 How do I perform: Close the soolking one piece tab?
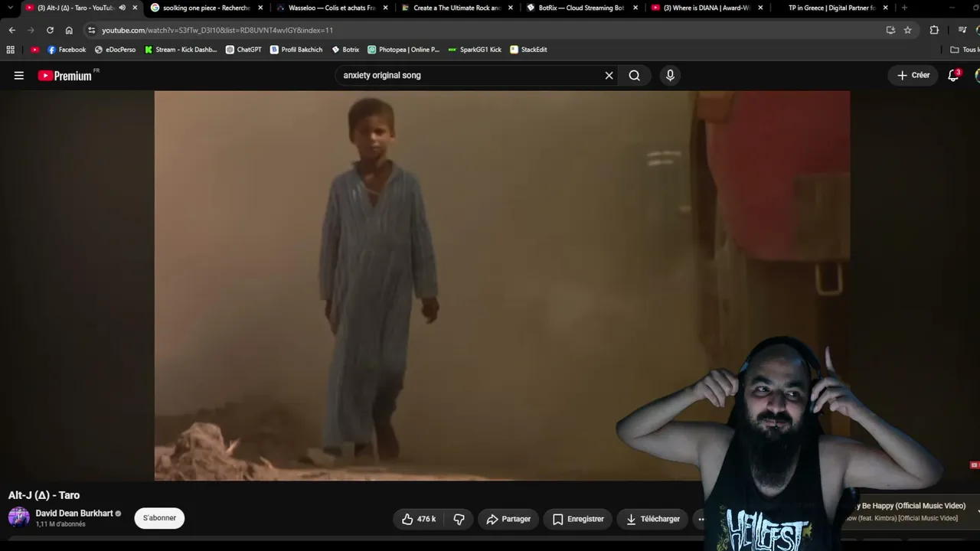coord(260,8)
